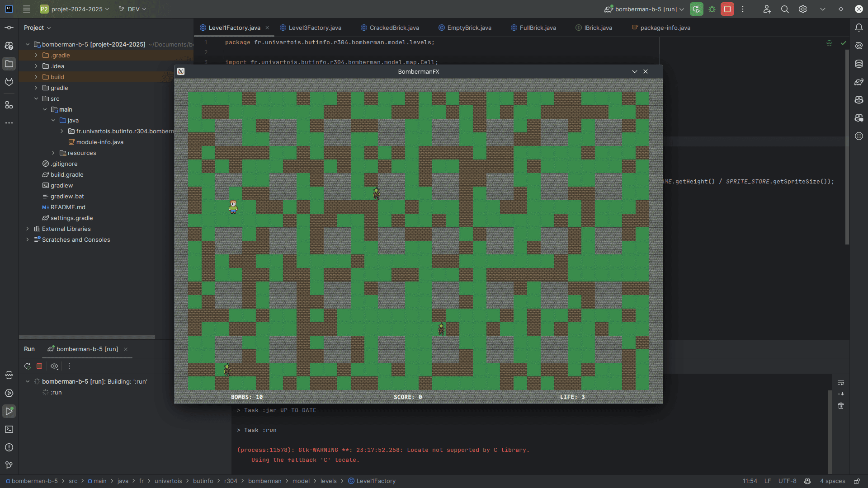Toggle the eye icon in Run toolbar
The height and width of the screenshot is (488, 868).
tap(54, 366)
